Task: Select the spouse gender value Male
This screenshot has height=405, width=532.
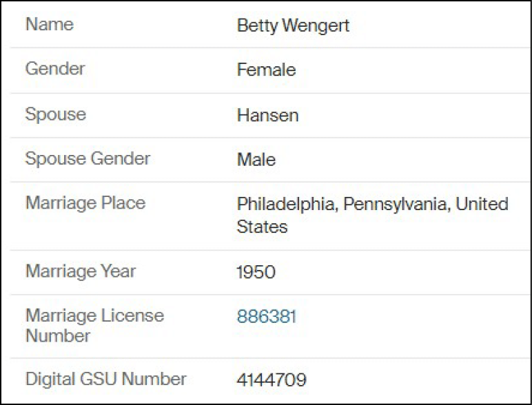Action: click(x=256, y=160)
